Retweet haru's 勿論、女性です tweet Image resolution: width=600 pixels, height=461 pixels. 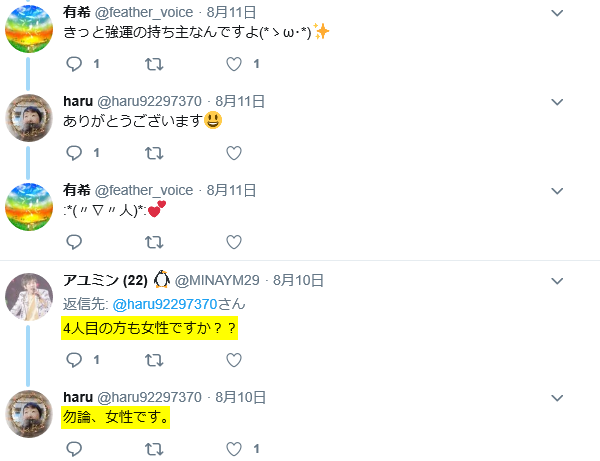pos(154,449)
